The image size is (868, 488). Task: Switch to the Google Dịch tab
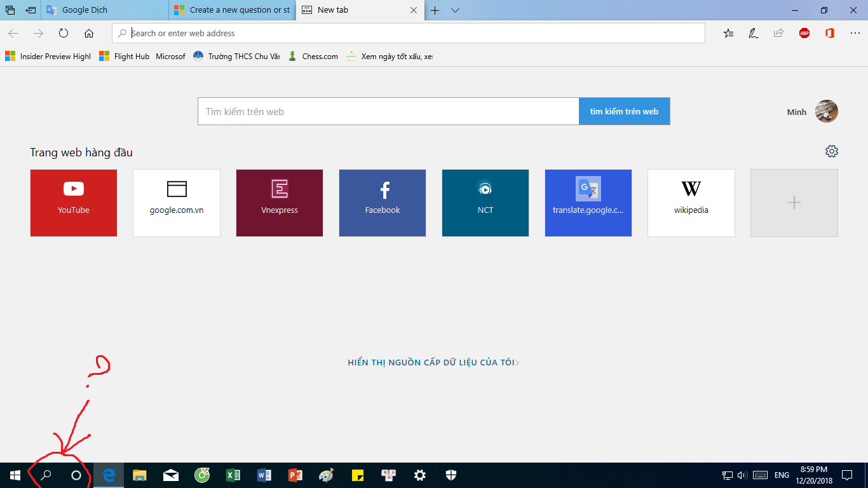point(105,10)
